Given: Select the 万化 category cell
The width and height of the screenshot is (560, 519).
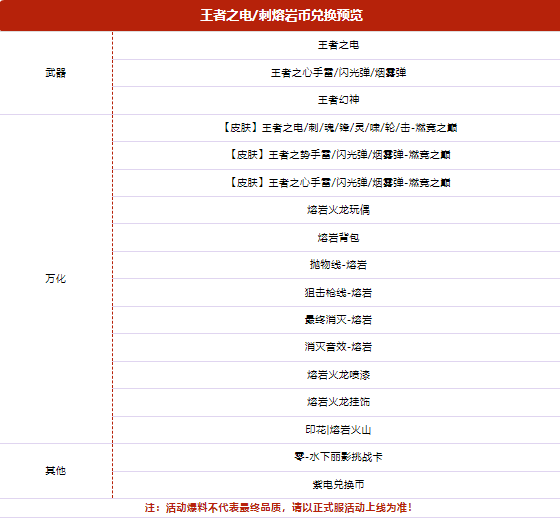Looking at the screenshot, I should tap(56, 279).
